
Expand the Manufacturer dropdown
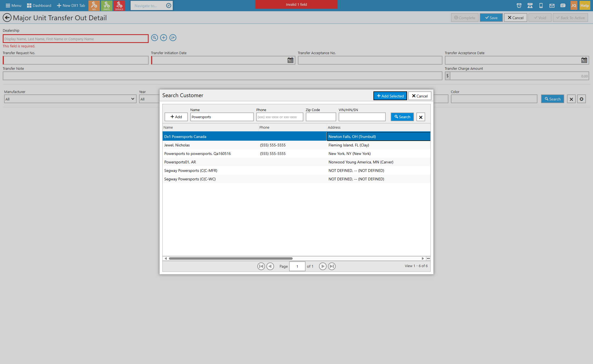point(70,99)
